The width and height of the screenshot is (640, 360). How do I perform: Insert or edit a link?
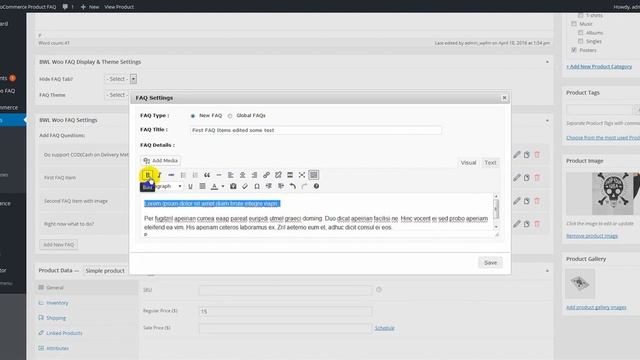266,175
